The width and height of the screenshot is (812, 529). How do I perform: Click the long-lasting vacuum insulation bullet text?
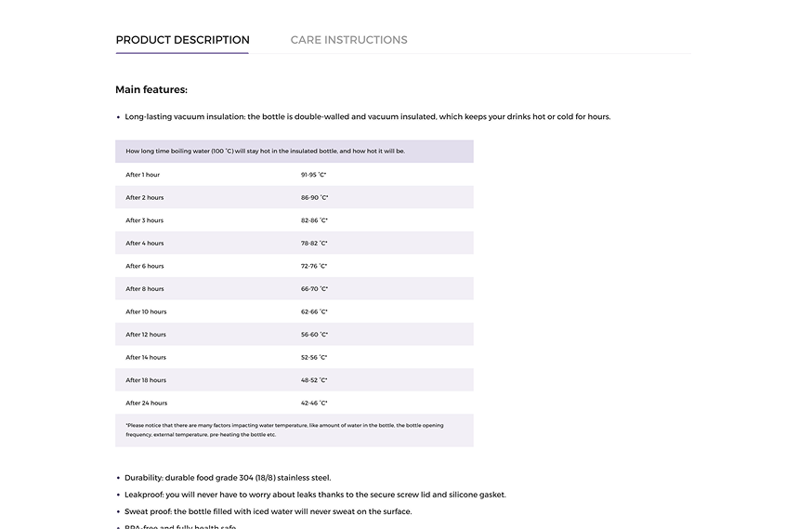click(367, 116)
